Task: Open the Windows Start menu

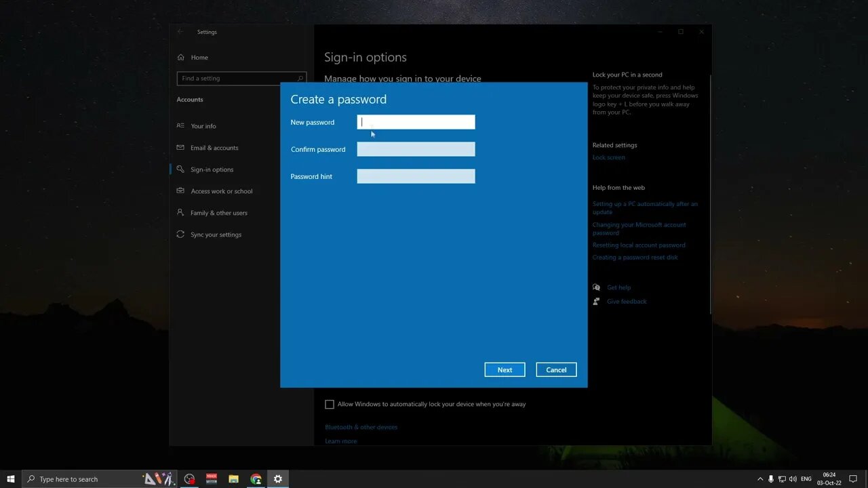Action: pyautogui.click(x=11, y=479)
